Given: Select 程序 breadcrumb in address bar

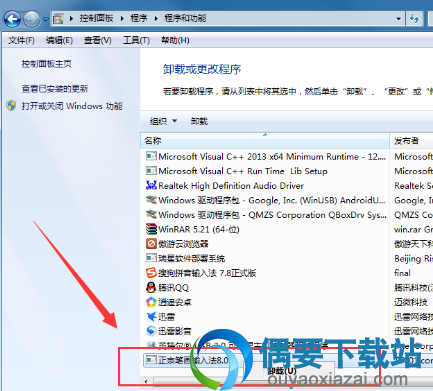Looking at the screenshot, I should [139, 18].
